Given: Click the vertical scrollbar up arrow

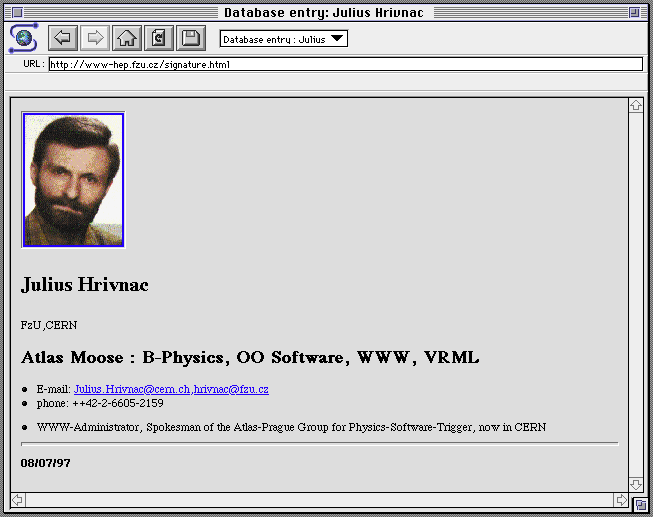Looking at the screenshot, I should tap(636, 105).
